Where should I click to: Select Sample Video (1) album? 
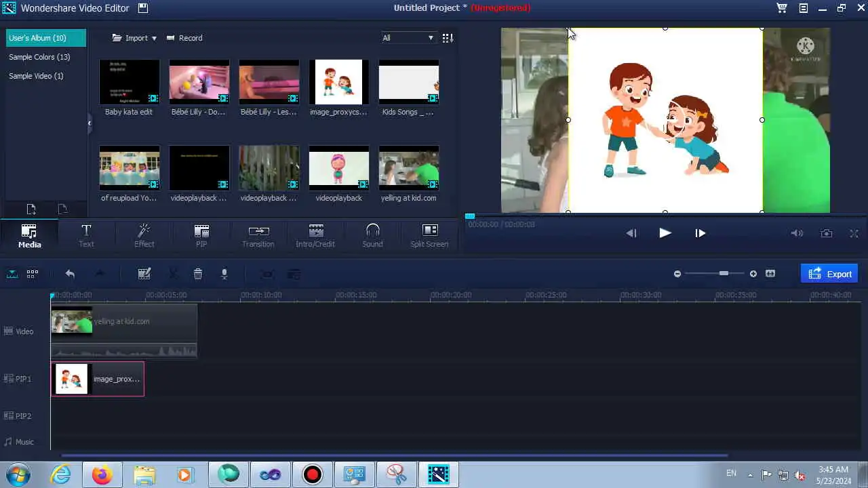36,76
